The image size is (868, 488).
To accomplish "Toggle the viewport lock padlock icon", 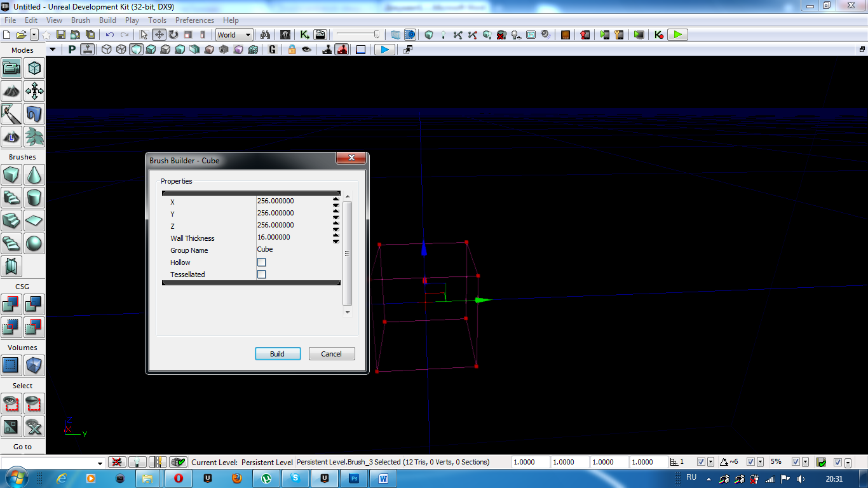I will tap(292, 50).
